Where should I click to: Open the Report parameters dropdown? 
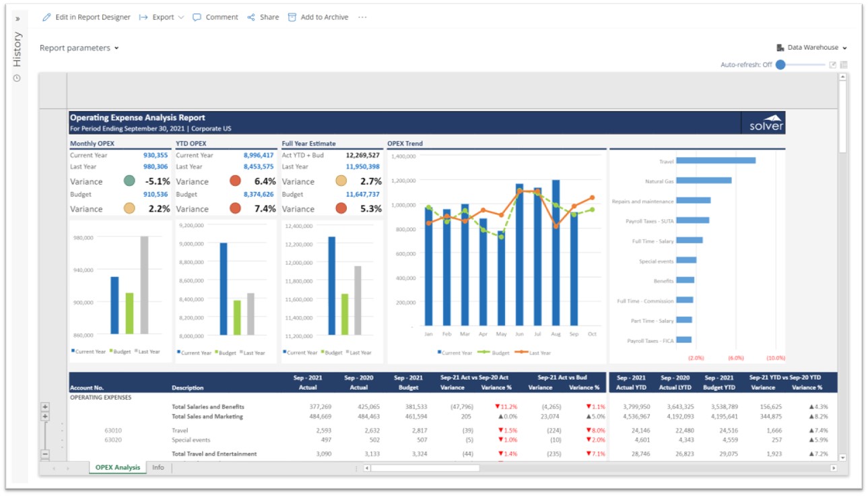click(x=79, y=48)
